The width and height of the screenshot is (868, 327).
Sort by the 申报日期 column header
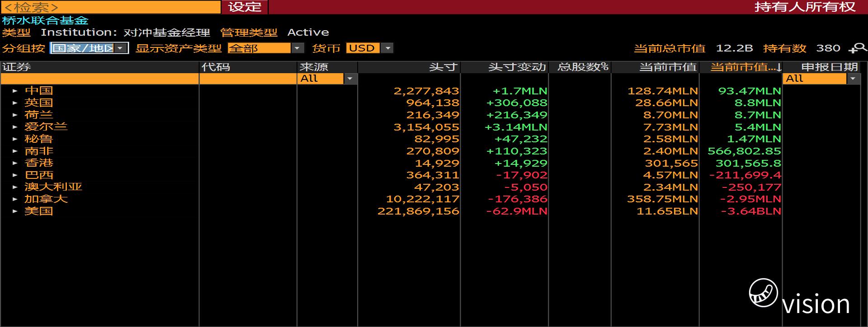tap(821, 67)
